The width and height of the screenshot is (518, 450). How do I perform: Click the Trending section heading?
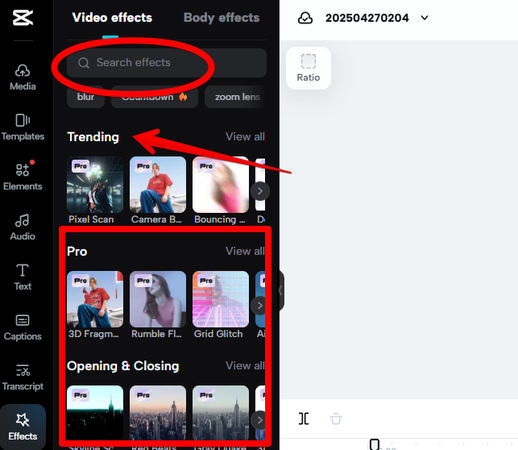point(93,137)
